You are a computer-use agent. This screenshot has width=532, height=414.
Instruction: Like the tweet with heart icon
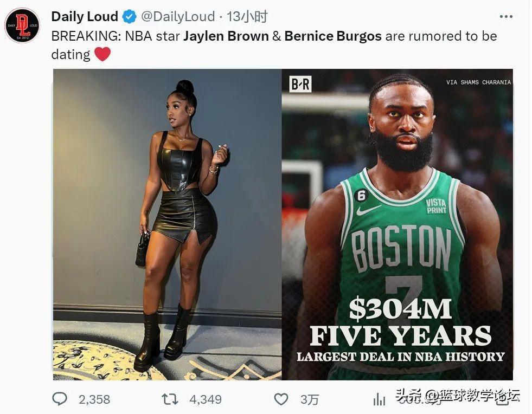click(x=281, y=399)
